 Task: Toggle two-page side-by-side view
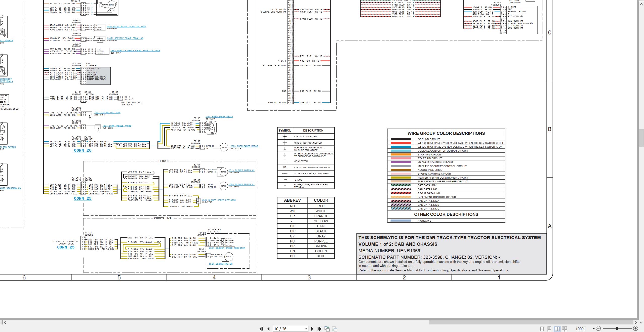[x=557, y=329]
